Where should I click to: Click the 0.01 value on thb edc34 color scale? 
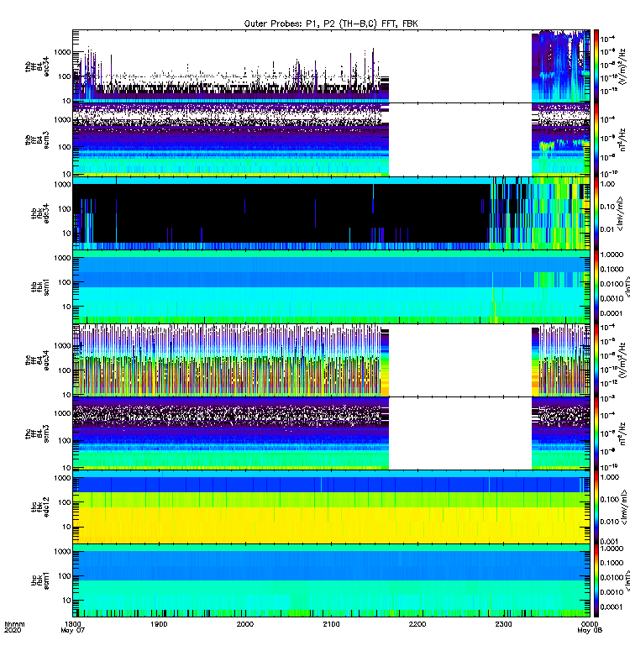point(607,229)
